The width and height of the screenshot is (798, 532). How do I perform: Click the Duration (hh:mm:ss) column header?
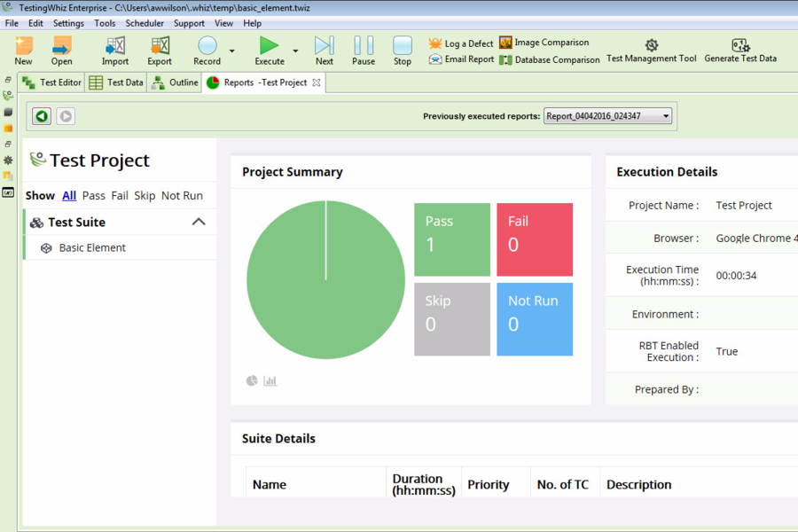(x=424, y=484)
